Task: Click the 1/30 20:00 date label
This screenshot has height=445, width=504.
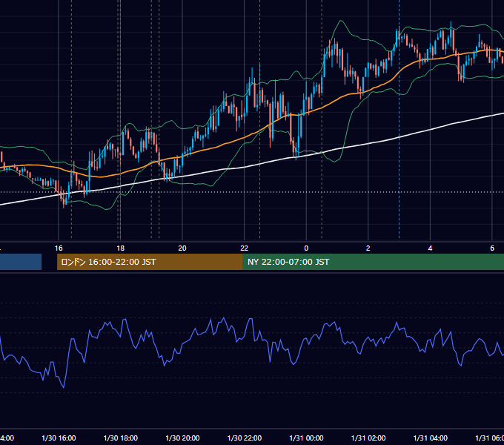Action: coord(182,438)
